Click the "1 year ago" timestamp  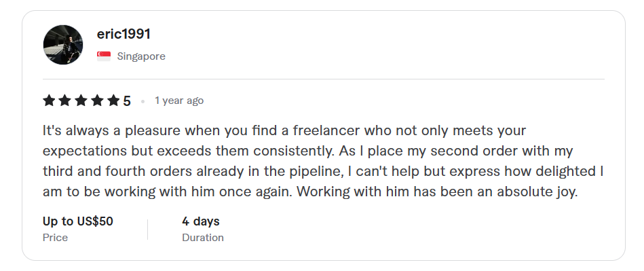click(x=179, y=101)
